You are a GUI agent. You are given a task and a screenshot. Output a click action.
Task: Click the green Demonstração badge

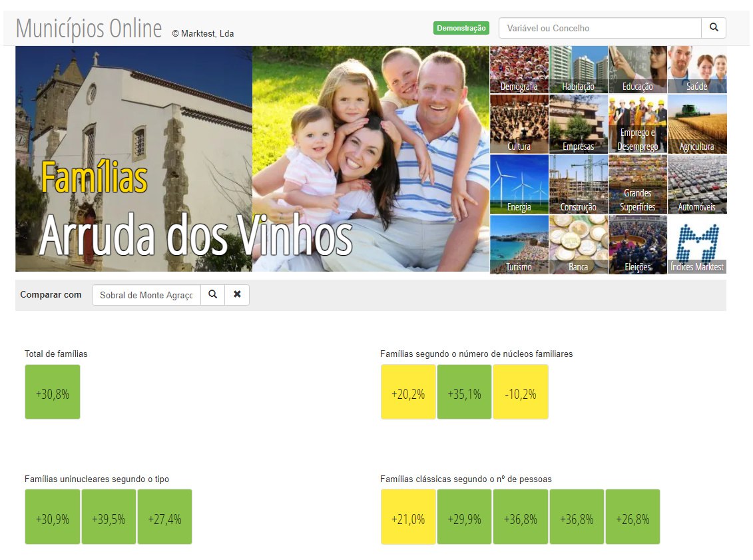pos(461,29)
